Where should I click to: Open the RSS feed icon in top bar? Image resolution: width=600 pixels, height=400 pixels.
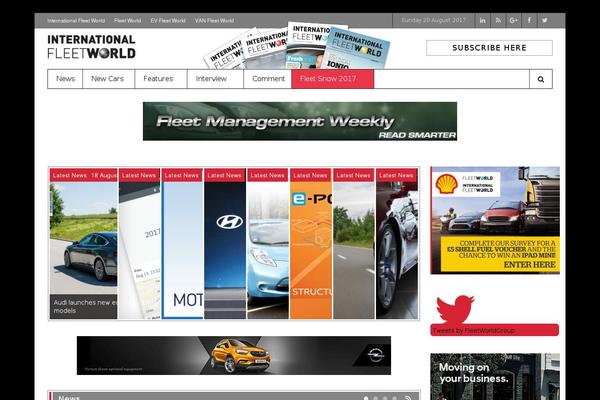(498, 20)
